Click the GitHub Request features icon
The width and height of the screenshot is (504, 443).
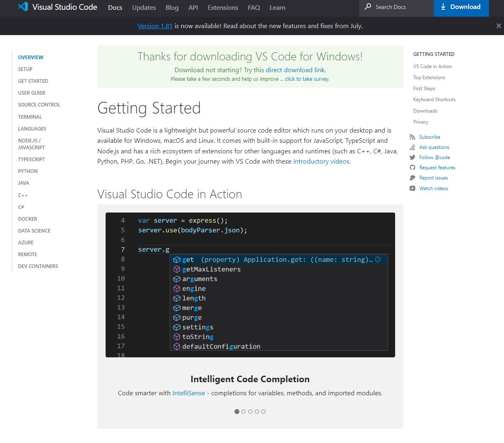coord(413,167)
